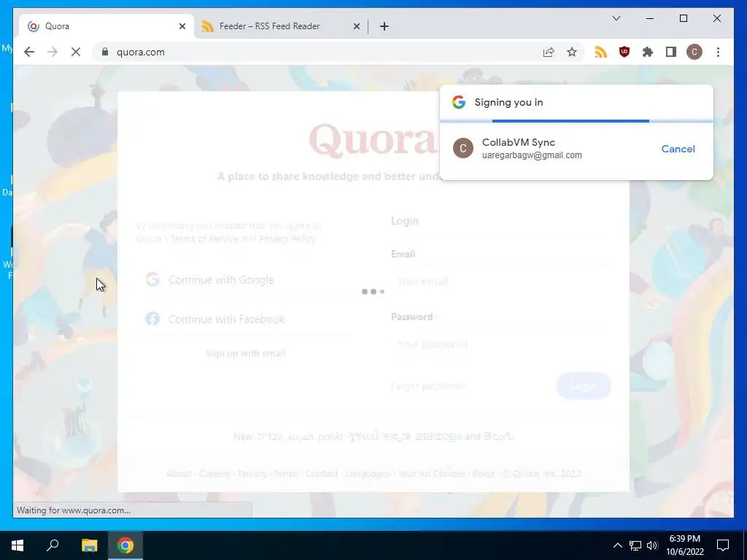The image size is (747, 560).
Task: Cancel the Google sign-in prompt
Action: (x=678, y=149)
